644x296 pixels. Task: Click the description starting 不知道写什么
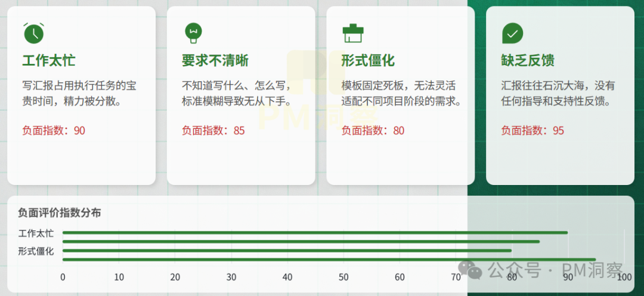[237, 94]
